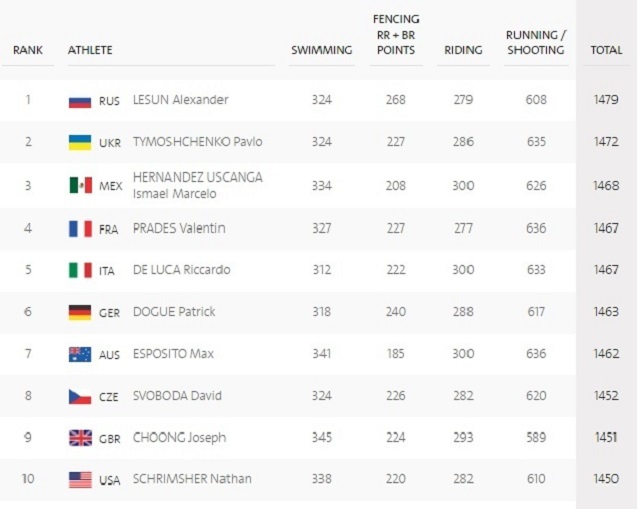Viewport: 640px width, 509px height.
Task: Click the Great Britain flag icon
Action: [80, 438]
